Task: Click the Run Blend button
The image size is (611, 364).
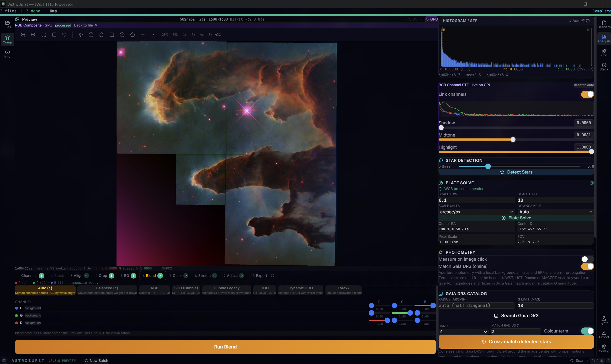Action: (225, 347)
